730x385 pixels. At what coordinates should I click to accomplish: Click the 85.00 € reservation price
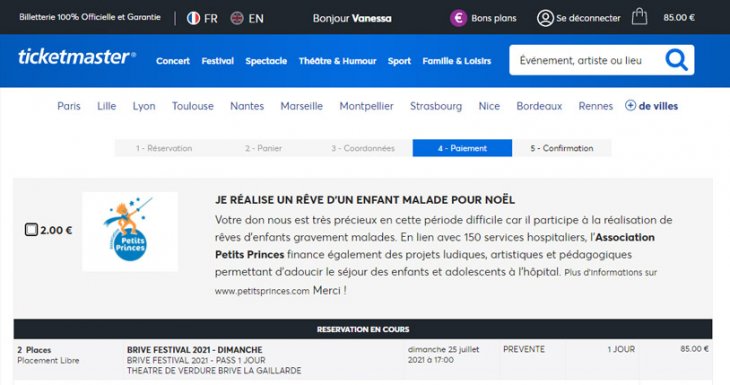[x=694, y=349]
